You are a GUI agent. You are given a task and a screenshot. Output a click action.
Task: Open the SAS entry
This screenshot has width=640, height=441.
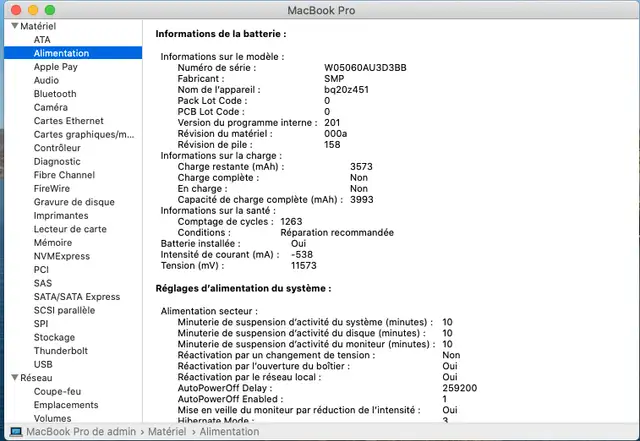point(43,283)
